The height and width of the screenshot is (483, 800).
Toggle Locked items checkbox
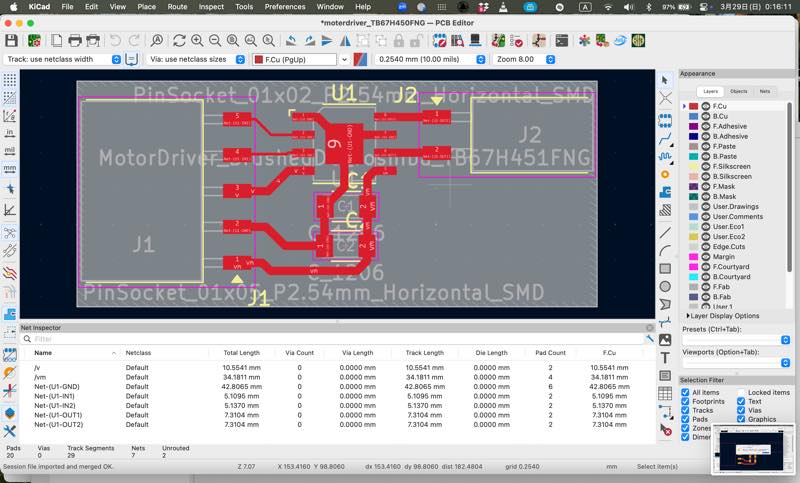click(741, 392)
